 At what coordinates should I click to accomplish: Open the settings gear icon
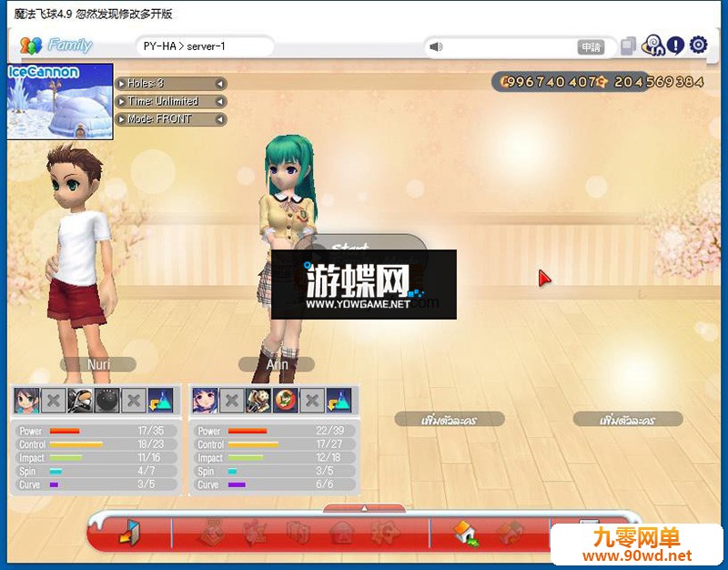698,45
